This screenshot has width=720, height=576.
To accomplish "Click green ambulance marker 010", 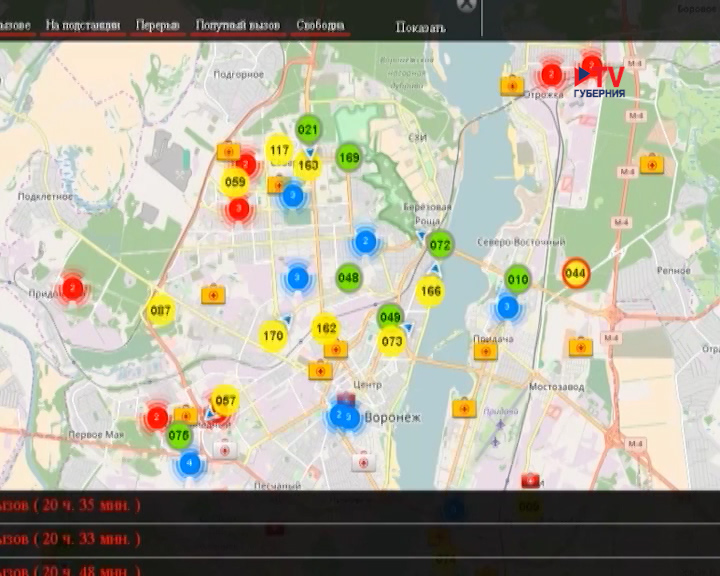I will [517, 279].
